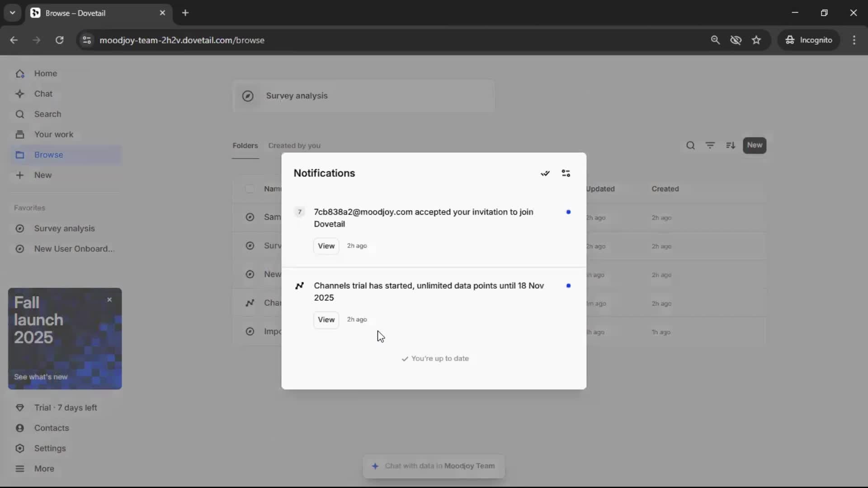868x488 pixels.
Task: Open the filter icon in toolbar
Action: [710, 145]
